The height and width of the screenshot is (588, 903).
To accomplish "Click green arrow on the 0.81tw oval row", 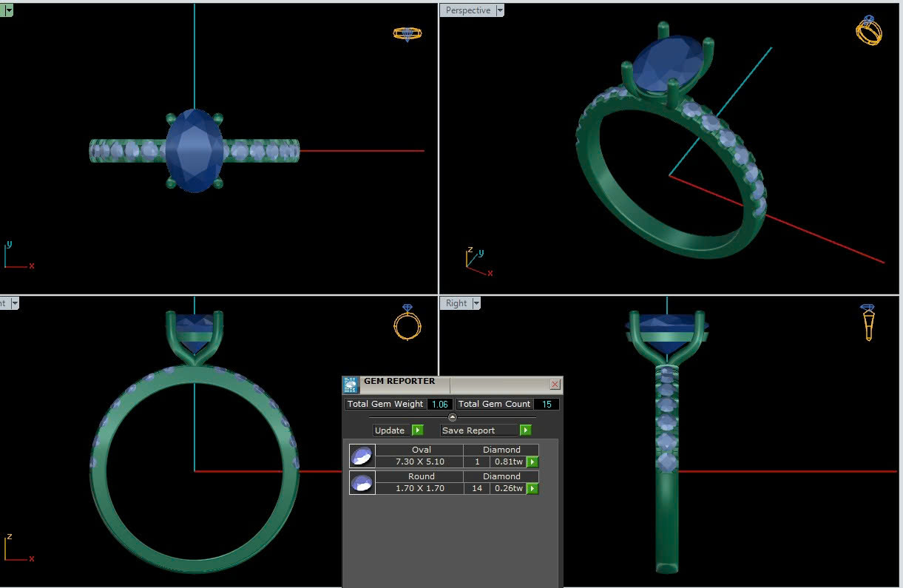I will pyautogui.click(x=532, y=462).
